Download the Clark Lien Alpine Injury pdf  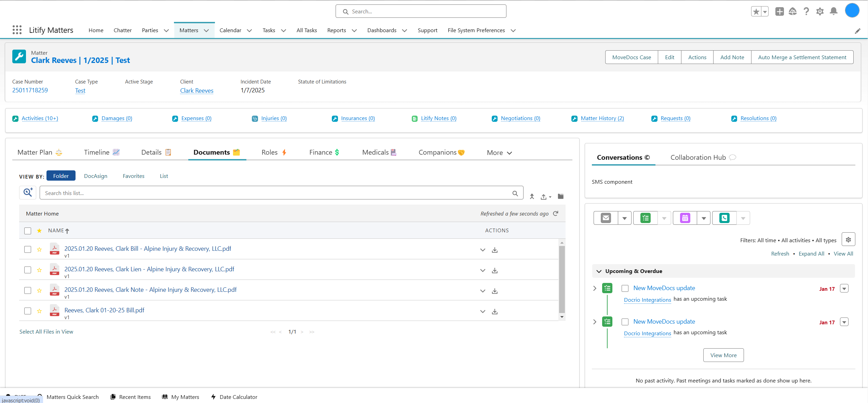click(x=494, y=271)
